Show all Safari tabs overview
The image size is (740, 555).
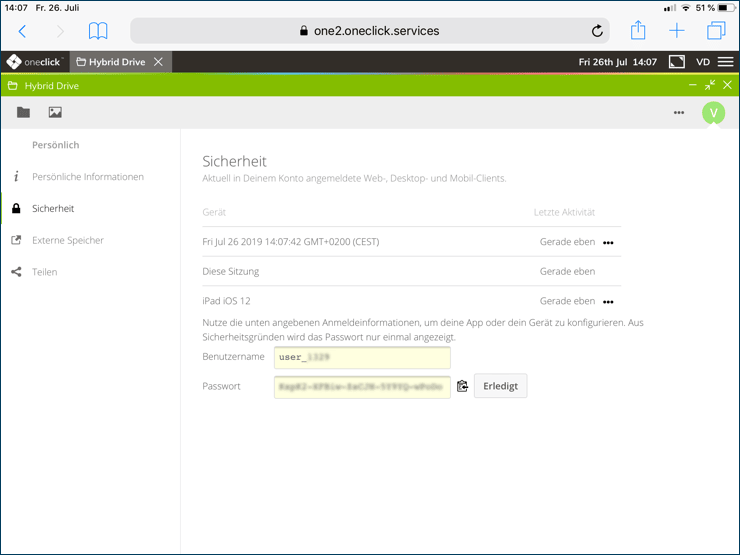[x=715, y=31]
